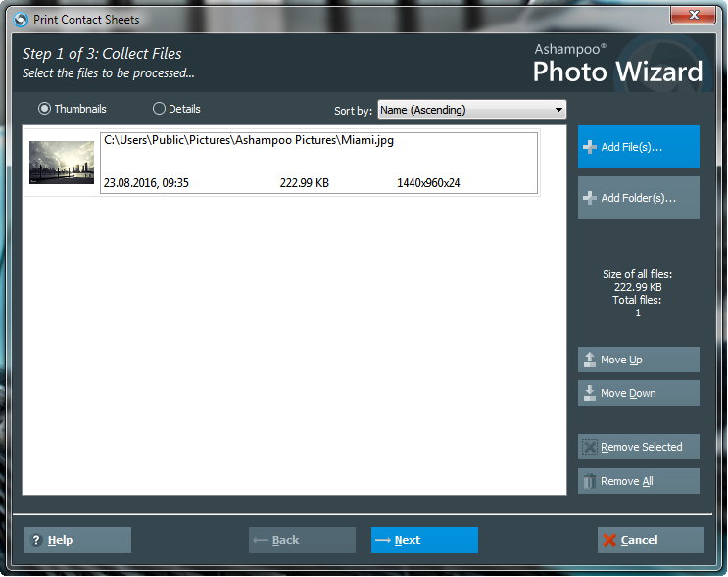Click the Move Up arrow icon
728x577 pixels.
pos(590,360)
